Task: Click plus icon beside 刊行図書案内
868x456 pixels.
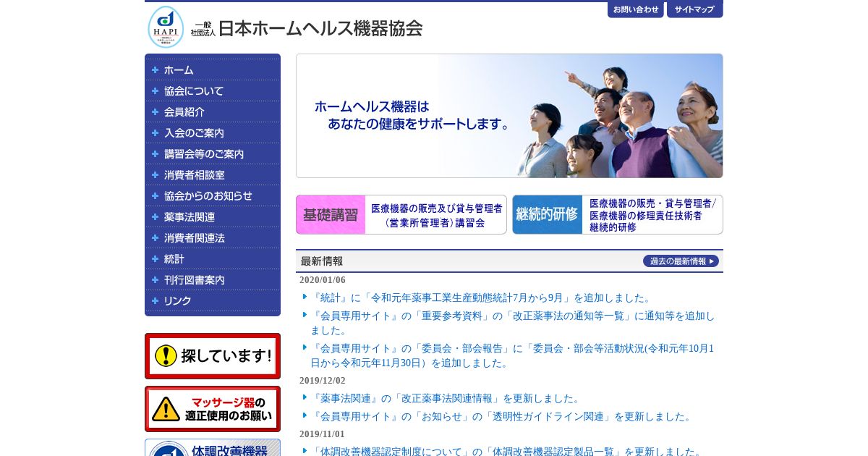Action: coord(155,280)
